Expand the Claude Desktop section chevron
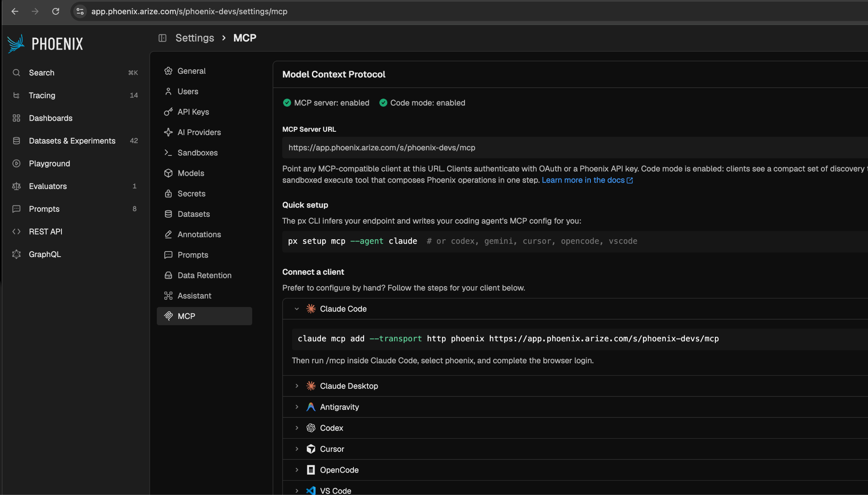This screenshot has height=495, width=868. (297, 386)
